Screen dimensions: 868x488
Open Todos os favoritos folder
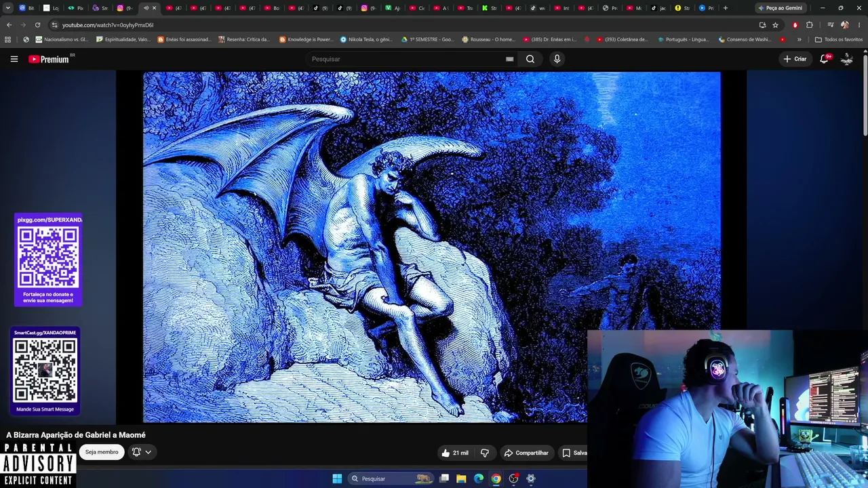[x=839, y=39]
